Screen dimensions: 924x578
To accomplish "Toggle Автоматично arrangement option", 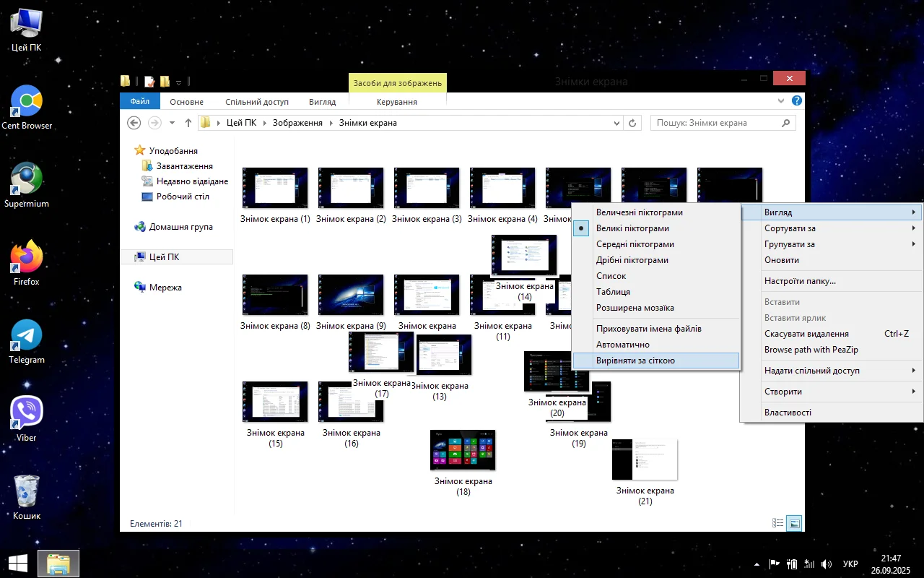I will coord(622,345).
